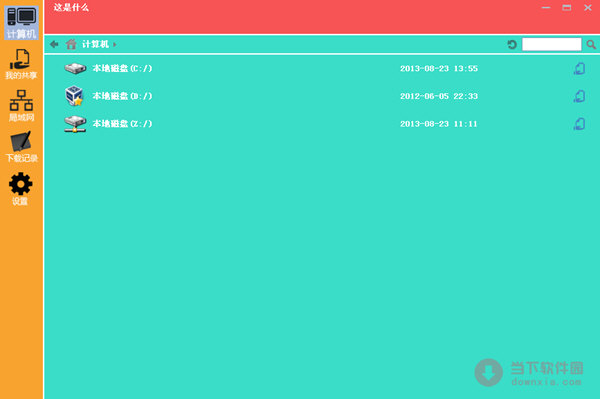Minimize the window

point(546,8)
